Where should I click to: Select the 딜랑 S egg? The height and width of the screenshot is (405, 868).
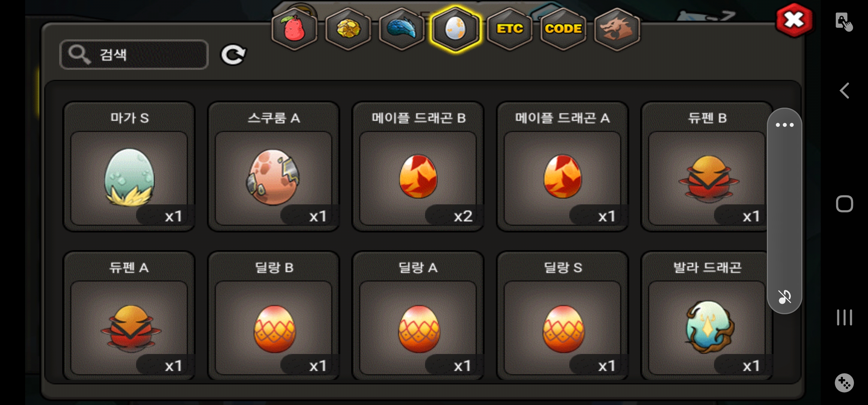(x=562, y=316)
